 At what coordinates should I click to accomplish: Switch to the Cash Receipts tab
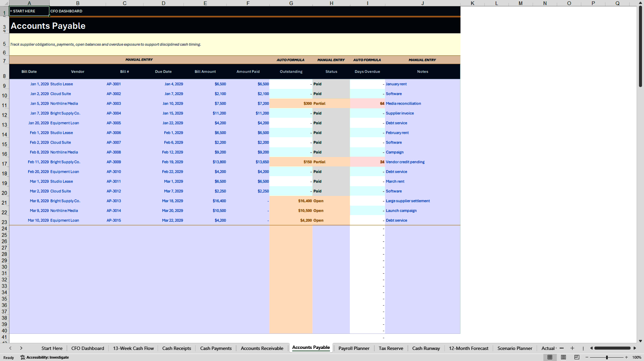coord(177,348)
